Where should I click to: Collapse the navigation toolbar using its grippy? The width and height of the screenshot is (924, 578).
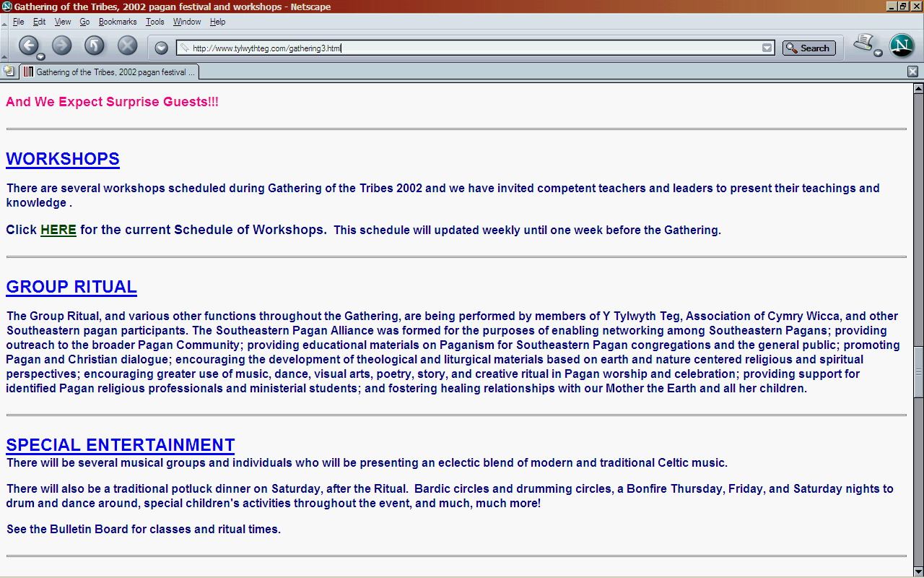(x=4, y=46)
